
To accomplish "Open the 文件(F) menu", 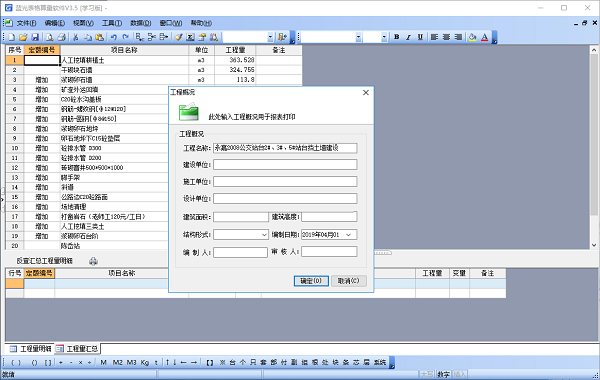I will pos(26,23).
